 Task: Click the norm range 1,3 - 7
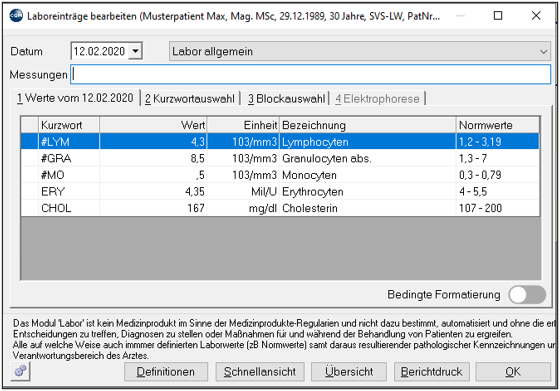click(x=473, y=158)
